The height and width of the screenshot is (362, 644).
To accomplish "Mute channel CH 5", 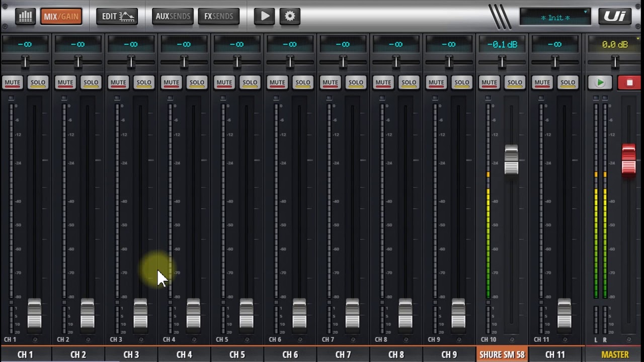I will (x=224, y=82).
